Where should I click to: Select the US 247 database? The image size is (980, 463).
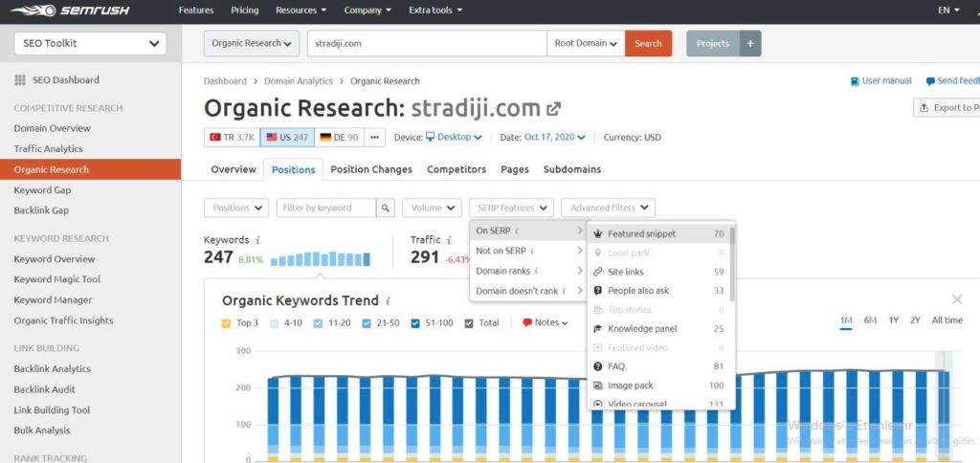[x=287, y=138]
